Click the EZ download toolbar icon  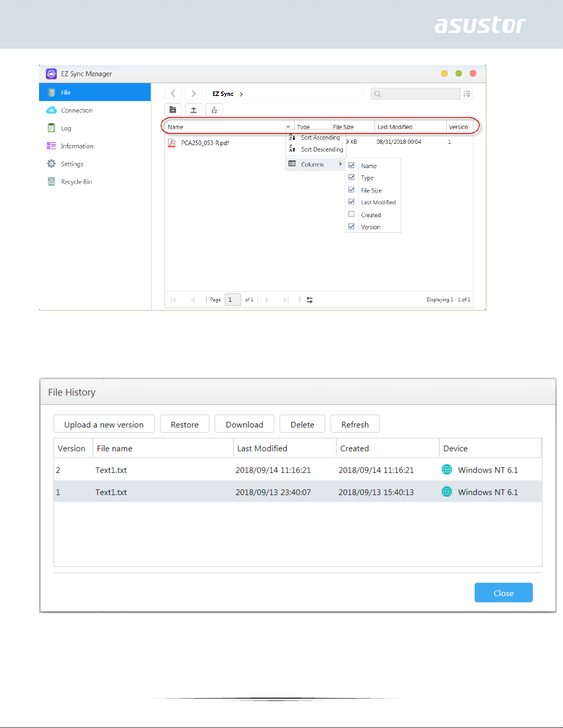click(214, 110)
